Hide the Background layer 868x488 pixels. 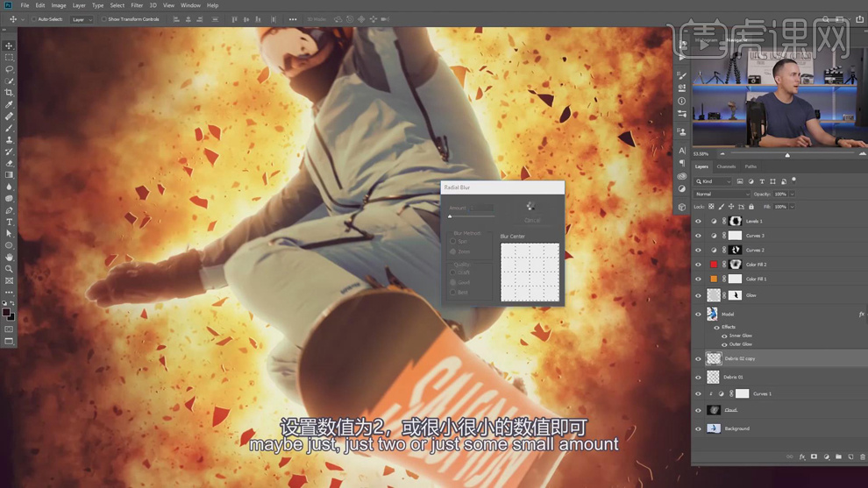698,428
